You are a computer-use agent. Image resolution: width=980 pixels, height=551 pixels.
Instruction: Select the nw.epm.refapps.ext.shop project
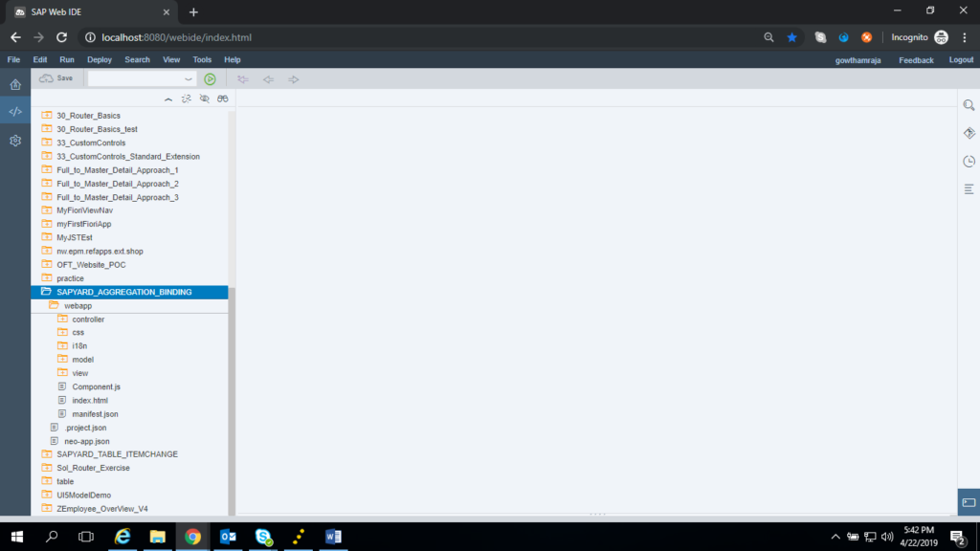point(100,252)
